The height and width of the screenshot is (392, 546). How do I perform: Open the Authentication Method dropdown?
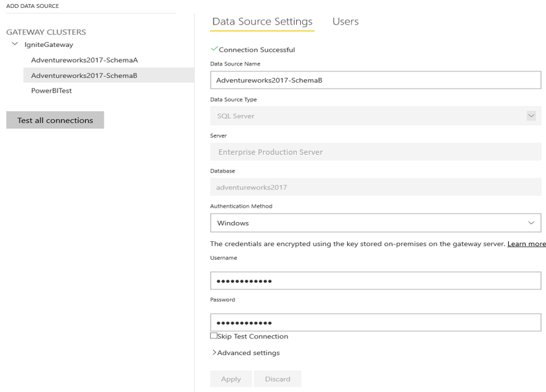click(375, 223)
